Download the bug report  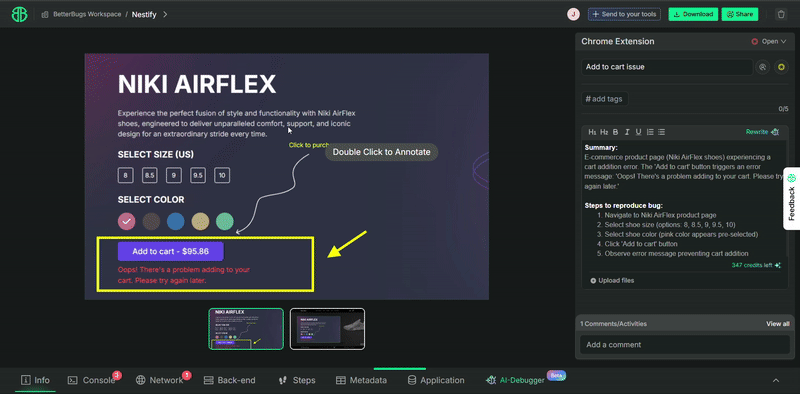click(x=693, y=14)
